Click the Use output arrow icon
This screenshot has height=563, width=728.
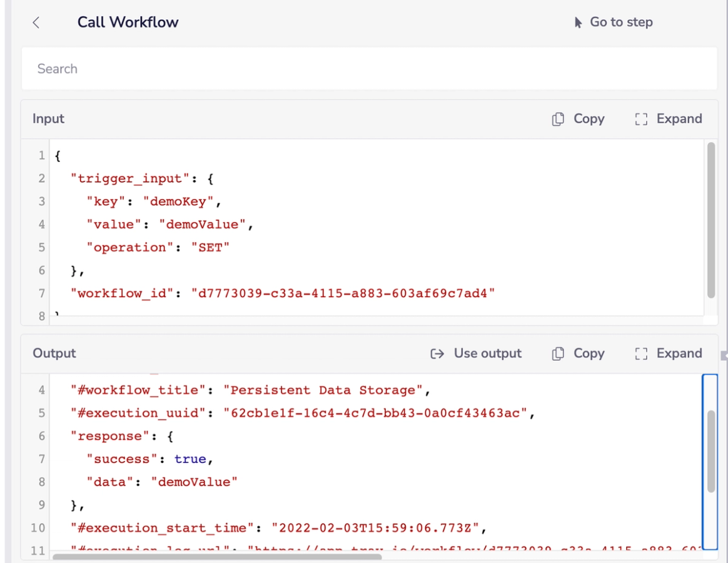coord(437,354)
